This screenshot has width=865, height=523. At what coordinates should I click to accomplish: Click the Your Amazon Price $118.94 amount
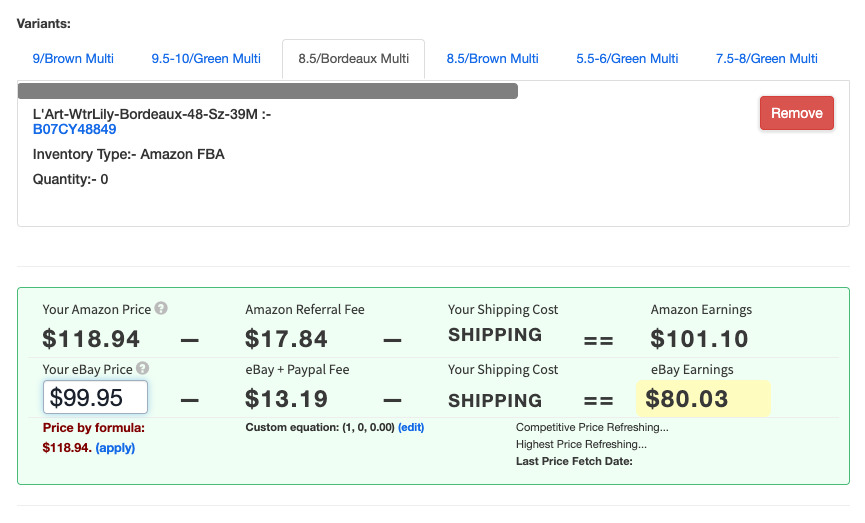coord(91,339)
